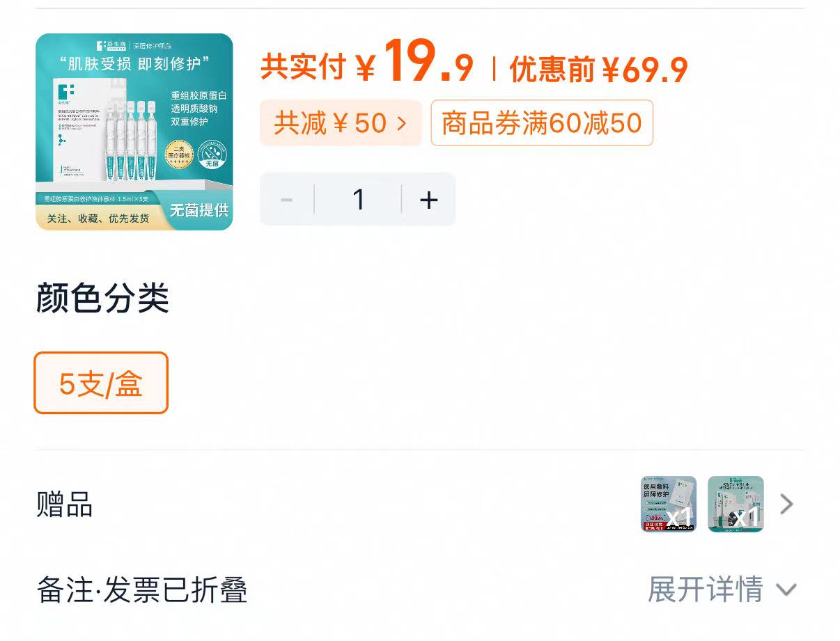View the 医用敷料屏障修护 gift thumbnail
Image resolution: width=840 pixels, height=641 pixels.
click(667, 504)
